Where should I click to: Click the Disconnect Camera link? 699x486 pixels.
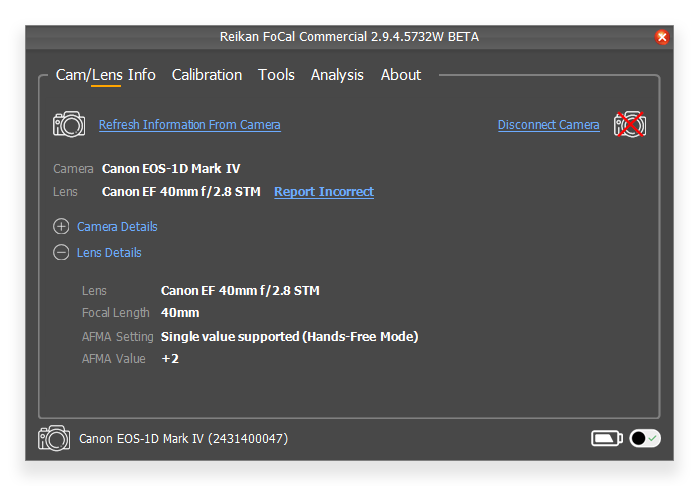tap(548, 125)
